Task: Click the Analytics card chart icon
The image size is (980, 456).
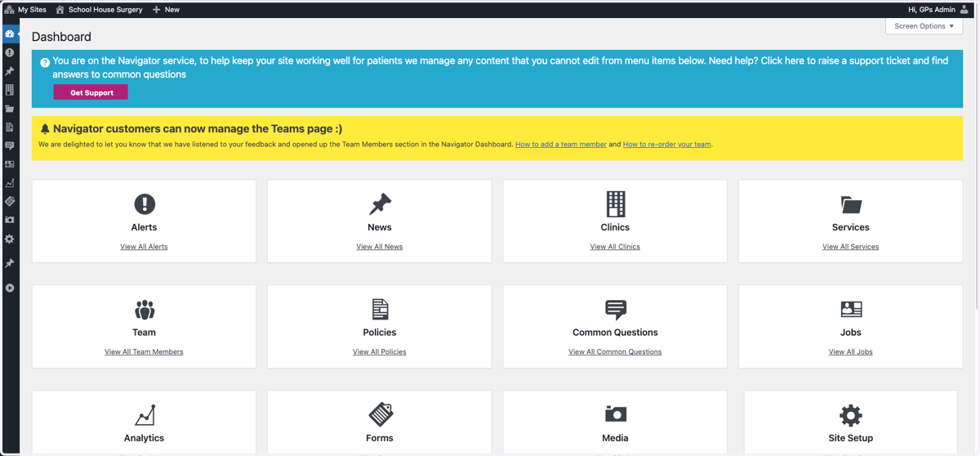Action: pos(144,415)
